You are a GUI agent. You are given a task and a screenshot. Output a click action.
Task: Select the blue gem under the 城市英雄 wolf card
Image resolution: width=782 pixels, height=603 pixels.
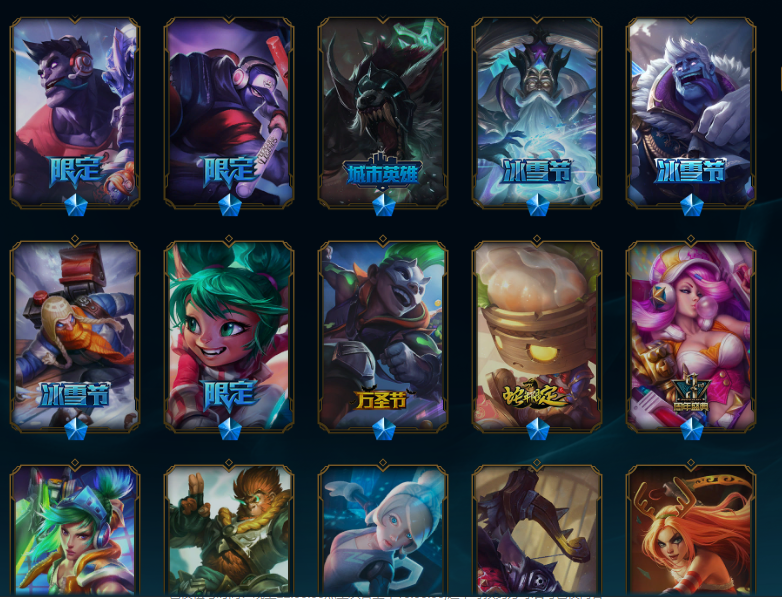click(x=384, y=205)
